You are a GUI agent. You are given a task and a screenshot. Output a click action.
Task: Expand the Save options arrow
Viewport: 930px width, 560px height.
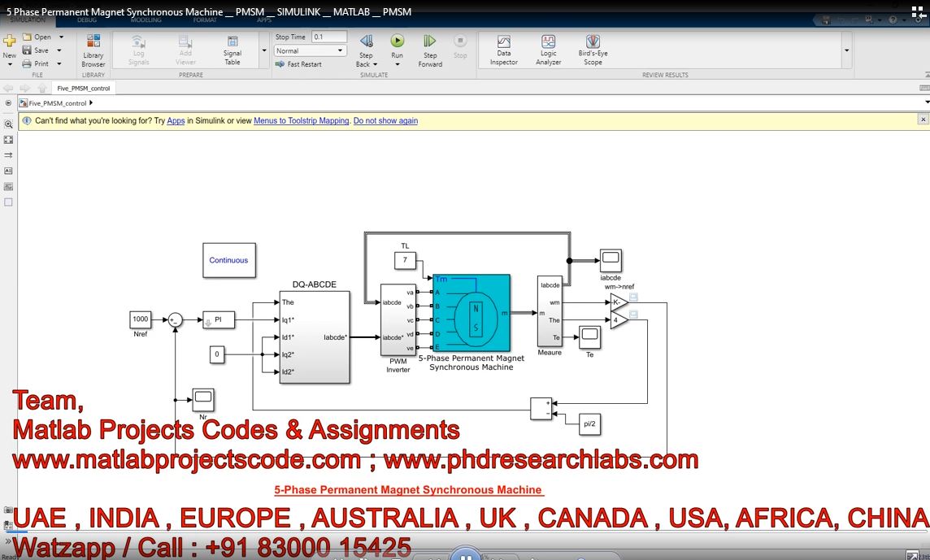(x=61, y=50)
